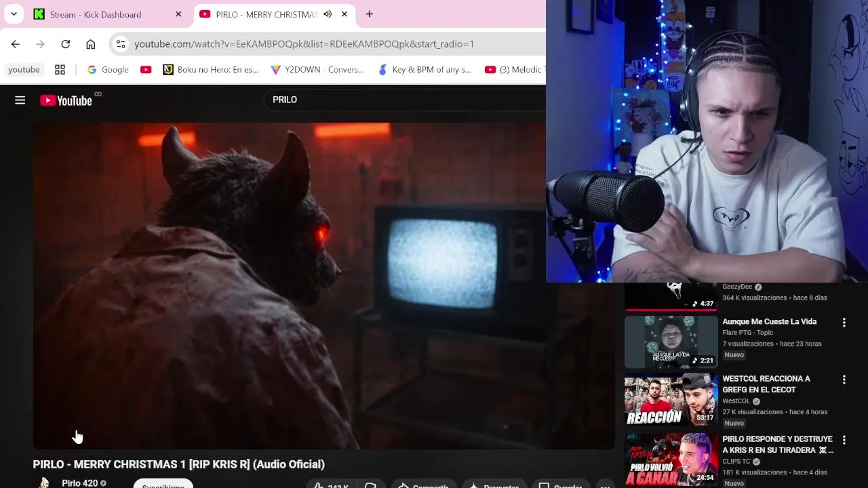Mute the tab using its speaker icon
Viewport: 868px width, 488px height.
pos(328,14)
